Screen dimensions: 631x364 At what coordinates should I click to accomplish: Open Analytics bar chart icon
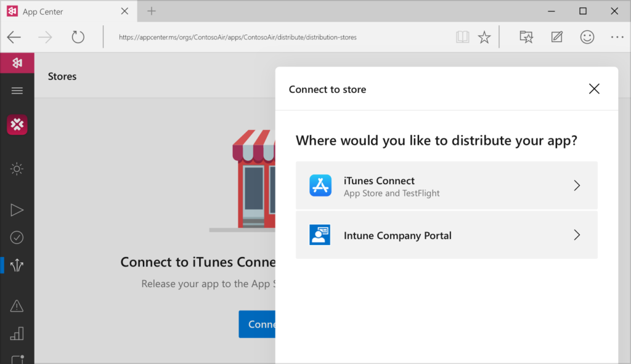click(17, 333)
